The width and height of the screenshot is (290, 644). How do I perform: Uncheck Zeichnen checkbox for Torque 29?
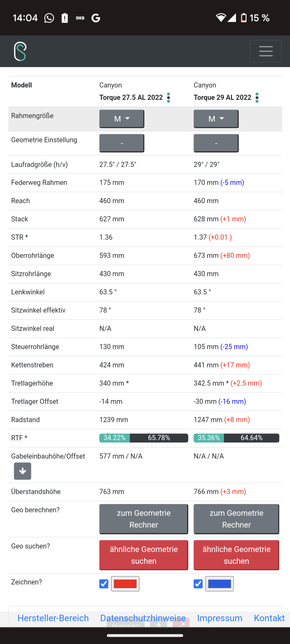click(198, 584)
